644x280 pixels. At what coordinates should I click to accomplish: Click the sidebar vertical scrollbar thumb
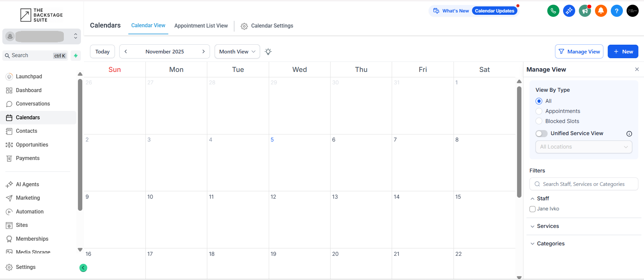[x=80, y=145]
